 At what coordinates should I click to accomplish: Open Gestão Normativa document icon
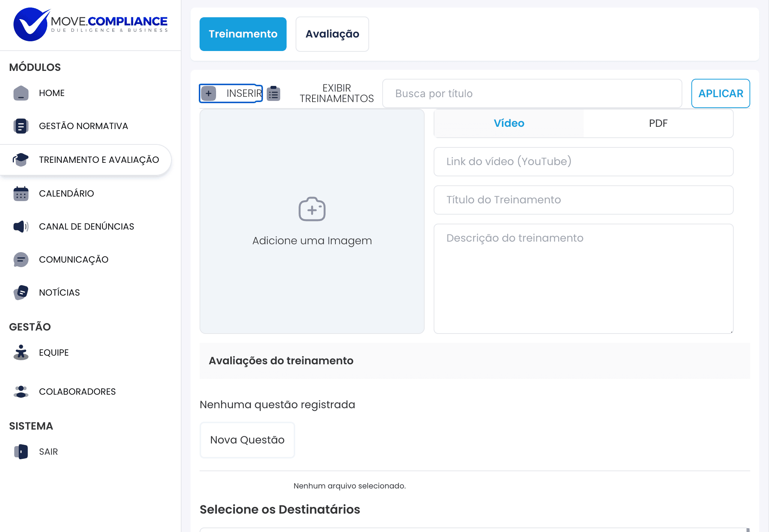tap(21, 126)
